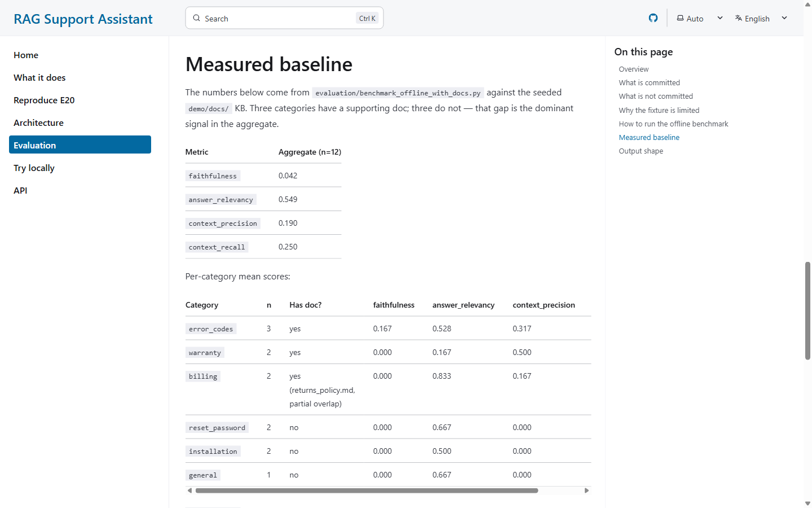Click the faithfulness metric cell
This screenshot has height=508, width=812.
click(x=213, y=176)
